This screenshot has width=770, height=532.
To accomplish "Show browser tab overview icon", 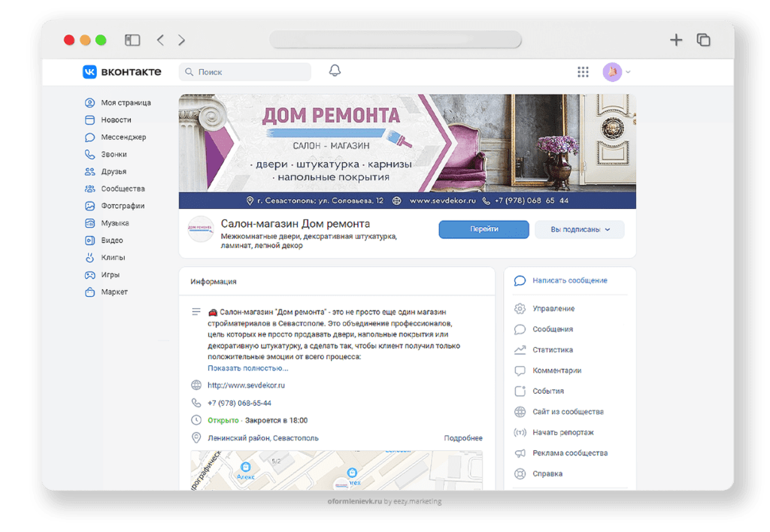I will pos(704,40).
